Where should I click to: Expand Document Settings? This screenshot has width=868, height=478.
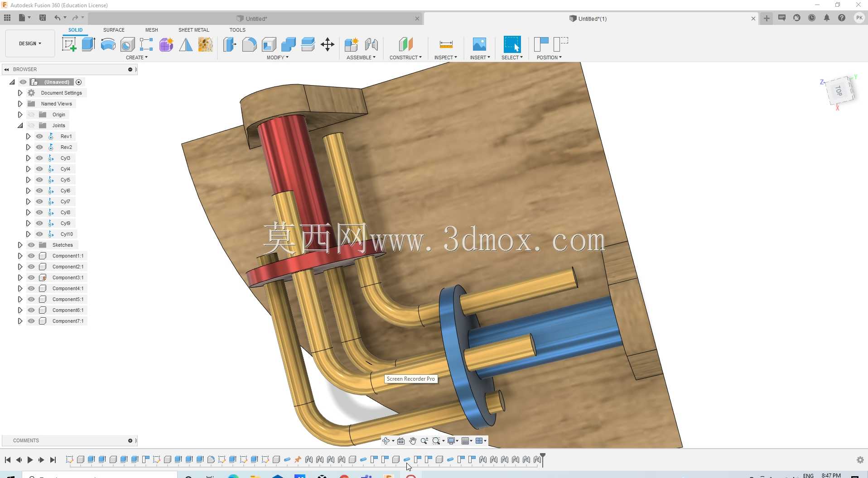tap(20, 93)
